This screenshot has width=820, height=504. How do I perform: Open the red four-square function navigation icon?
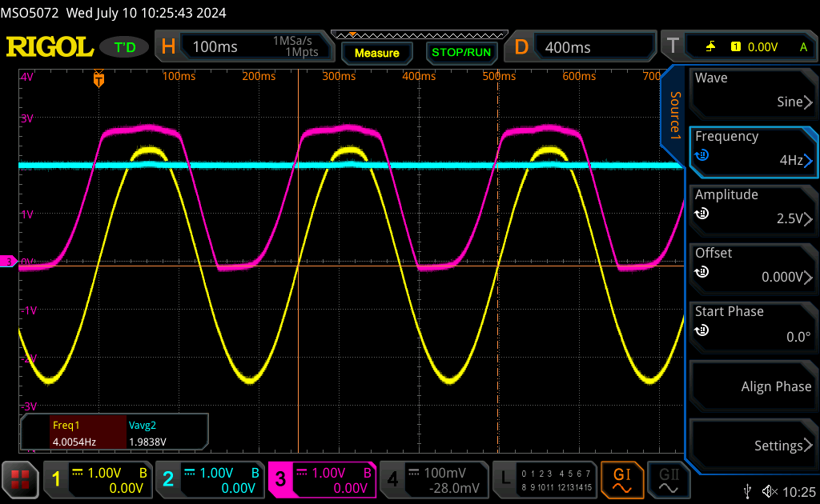tap(20, 479)
